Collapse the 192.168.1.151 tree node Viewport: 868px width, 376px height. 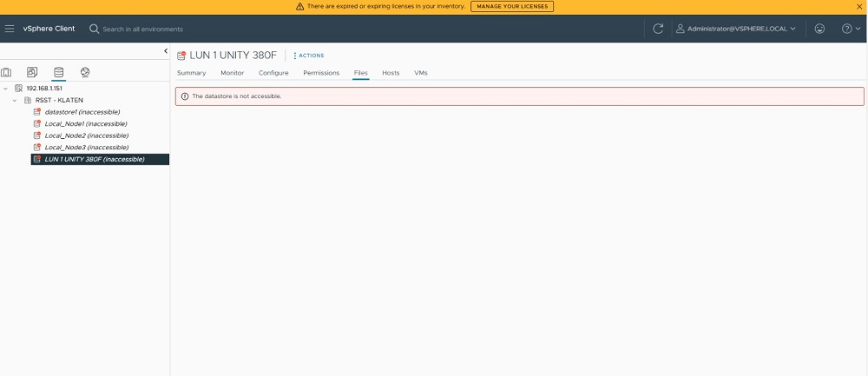tap(5, 89)
